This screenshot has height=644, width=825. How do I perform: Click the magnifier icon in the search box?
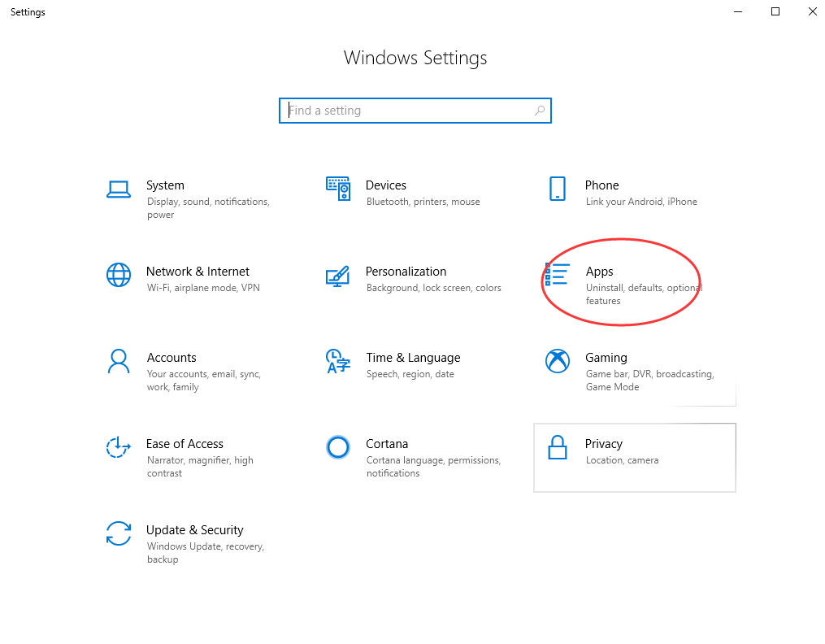[540, 111]
